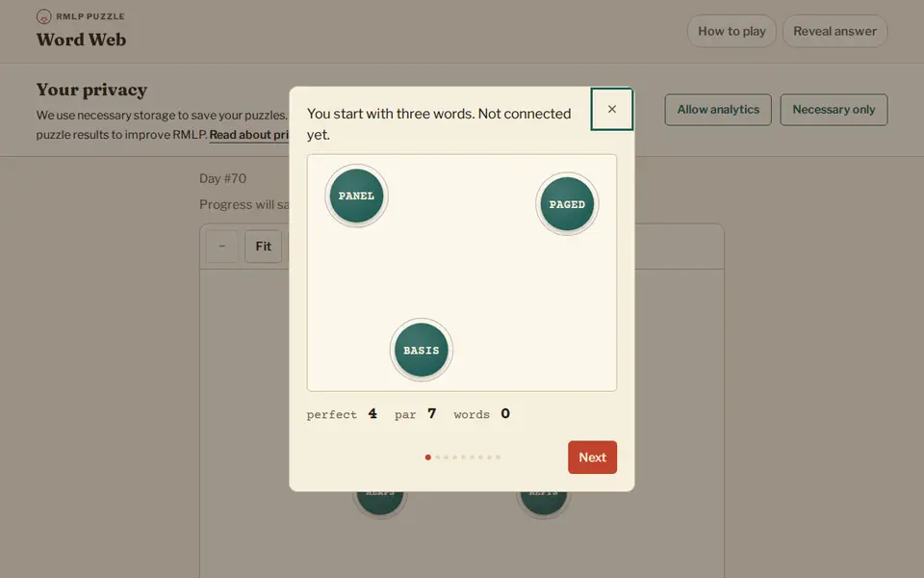This screenshot has width=924, height=578.
Task: Open the Read about privacy link
Action: click(x=248, y=135)
